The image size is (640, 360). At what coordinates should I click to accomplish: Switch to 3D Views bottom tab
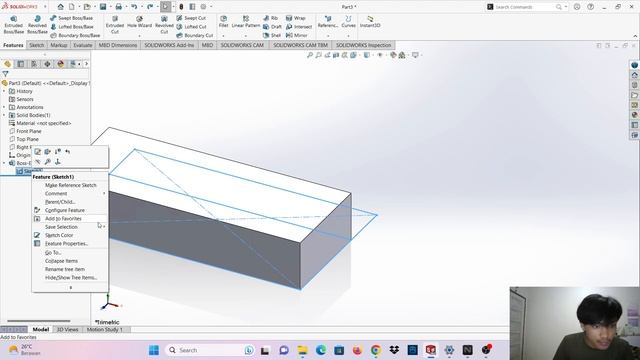(x=67, y=329)
